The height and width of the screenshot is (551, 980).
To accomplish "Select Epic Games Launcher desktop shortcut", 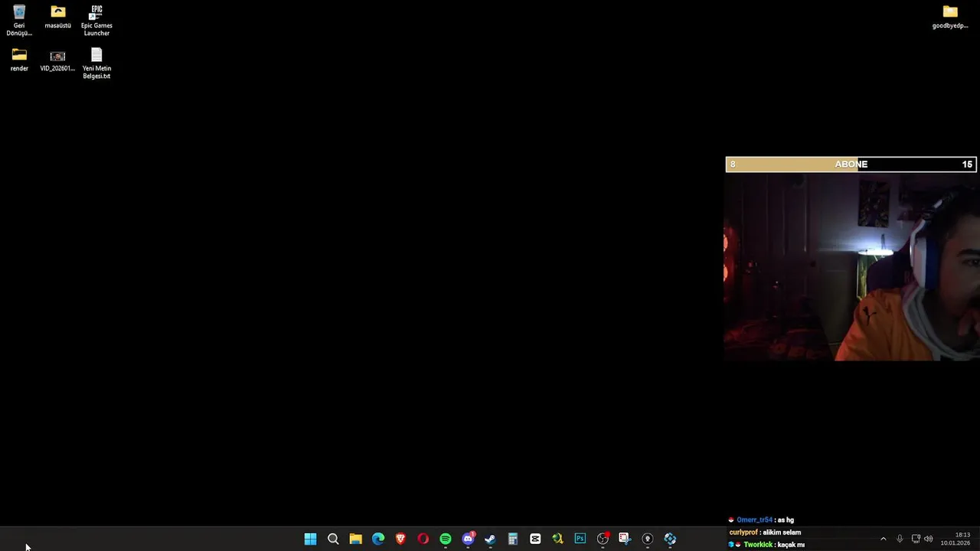I will (96, 21).
